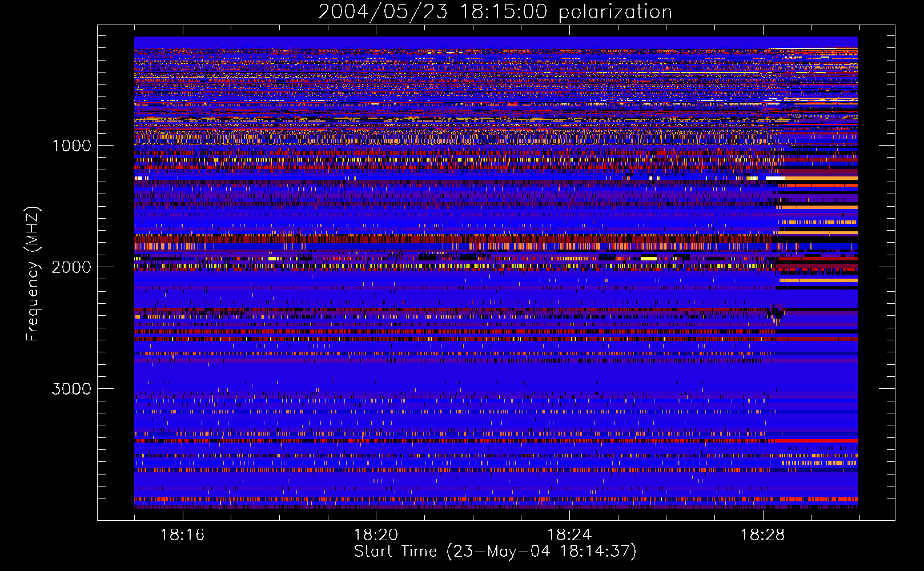Click the 18:28 time tick label

pyautogui.click(x=763, y=534)
